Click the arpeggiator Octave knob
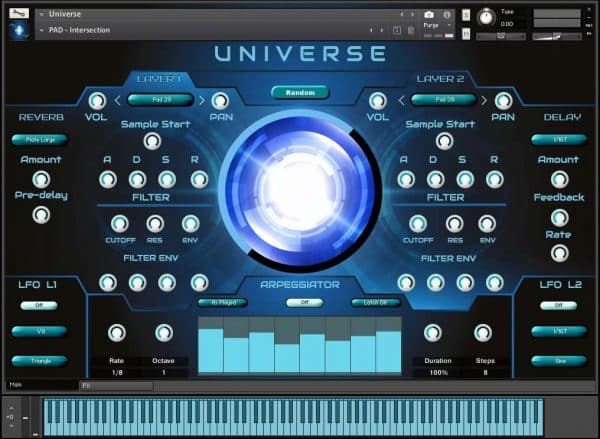 coord(164,333)
